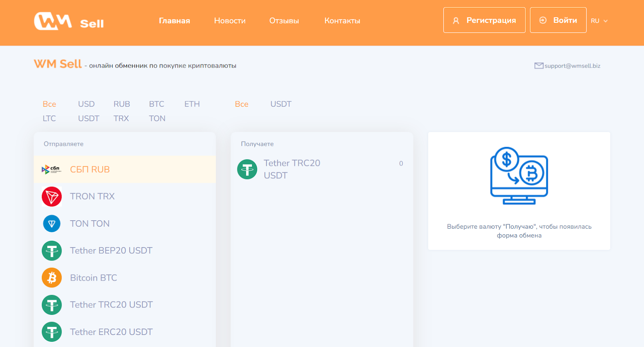Select USDT filter for receive currencies

pyautogui.click(x=281, y=104)
